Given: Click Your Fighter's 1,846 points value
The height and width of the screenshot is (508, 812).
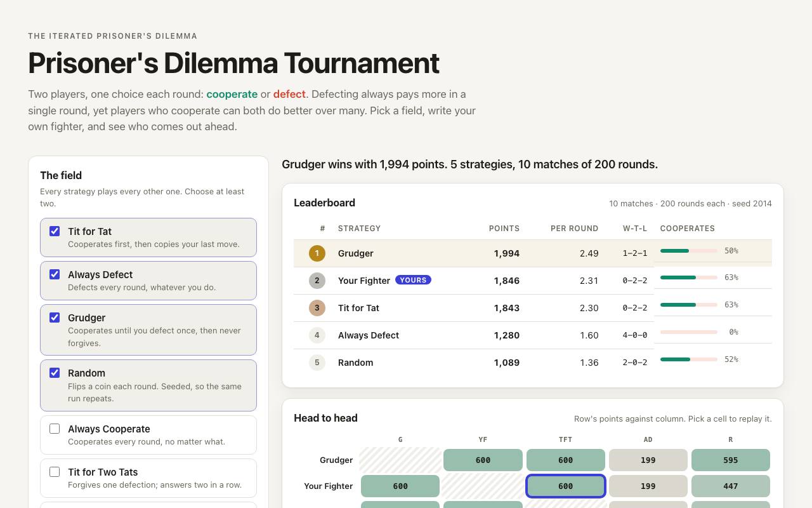Looking at the screenshot, I should [506, 281].
